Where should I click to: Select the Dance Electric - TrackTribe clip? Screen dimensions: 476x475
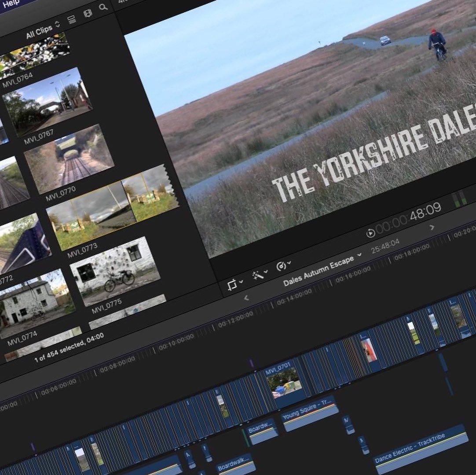[x=421, y=449]
